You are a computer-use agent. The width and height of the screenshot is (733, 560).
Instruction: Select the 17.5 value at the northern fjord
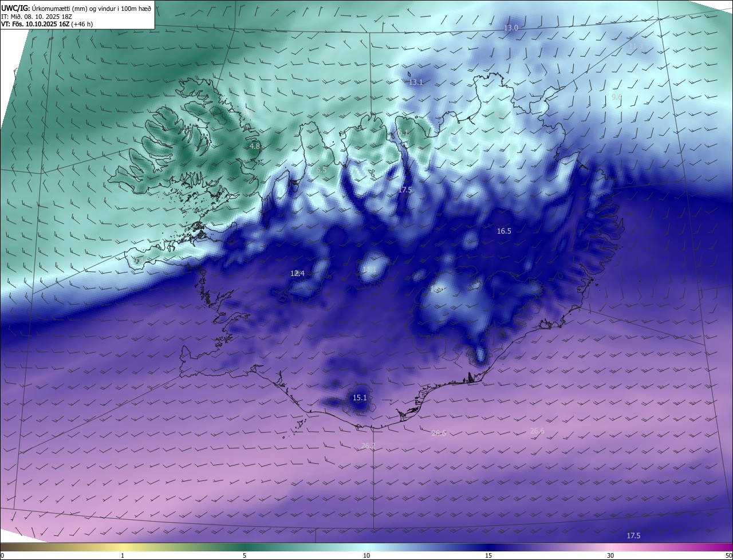[x=405, y=190]
